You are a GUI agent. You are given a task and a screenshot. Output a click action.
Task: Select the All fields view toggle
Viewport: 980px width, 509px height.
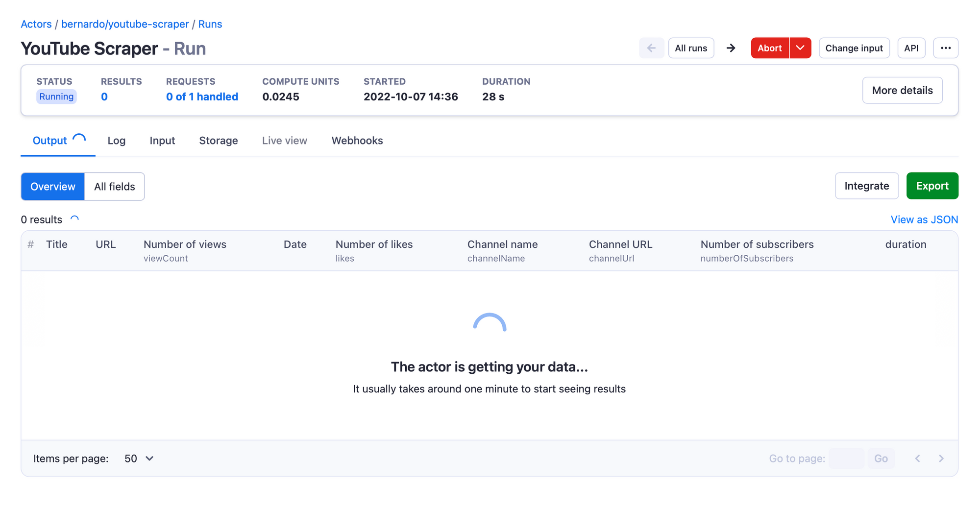pyautogui.click(x=115, y=186)
